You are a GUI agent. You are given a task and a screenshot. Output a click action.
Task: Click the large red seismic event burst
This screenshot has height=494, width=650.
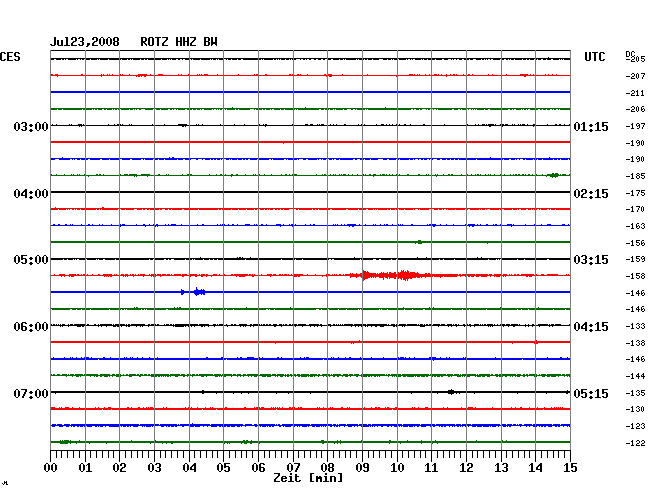[x=392, y=275]
